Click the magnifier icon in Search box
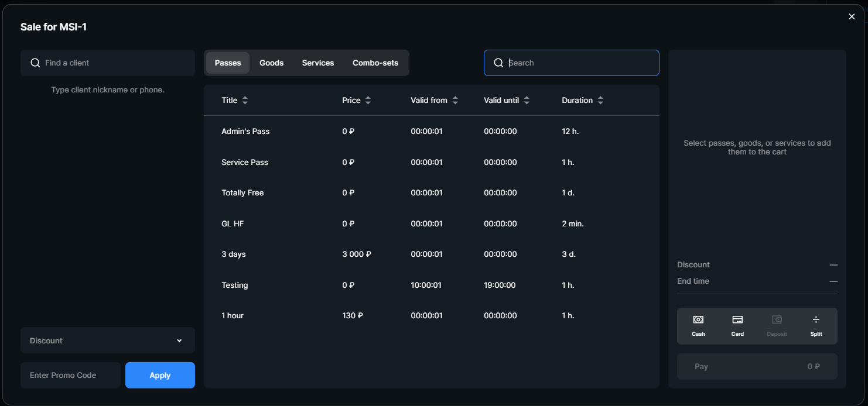 click(x=498, y=63)
